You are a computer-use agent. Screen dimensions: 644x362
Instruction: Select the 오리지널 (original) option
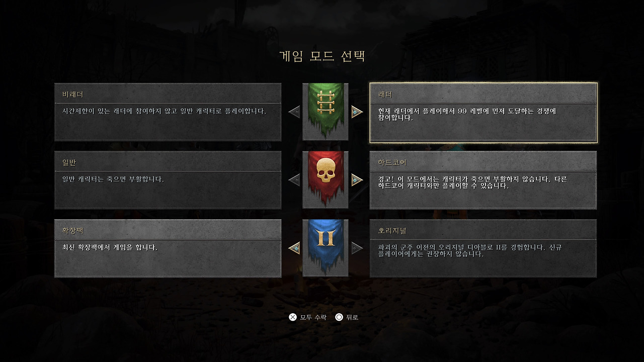483,248
